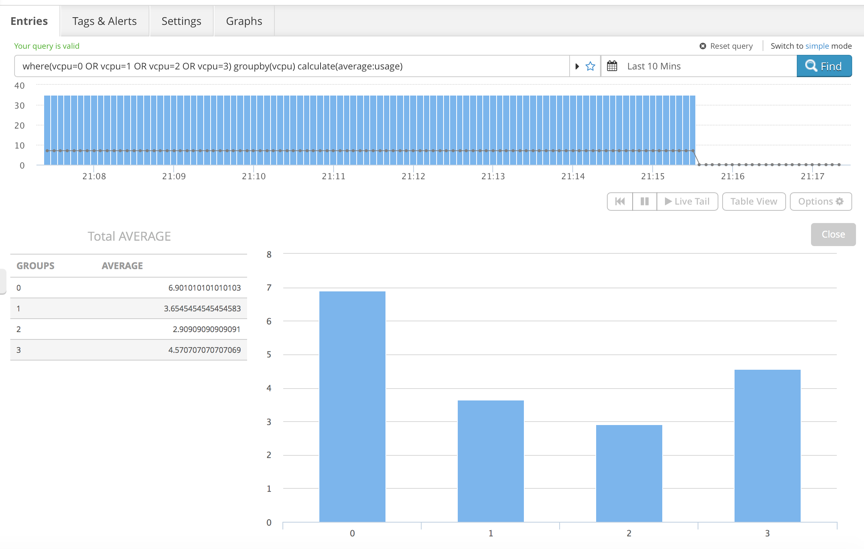
Task: Switch to the Graphs tab
Action: point(244,21)
